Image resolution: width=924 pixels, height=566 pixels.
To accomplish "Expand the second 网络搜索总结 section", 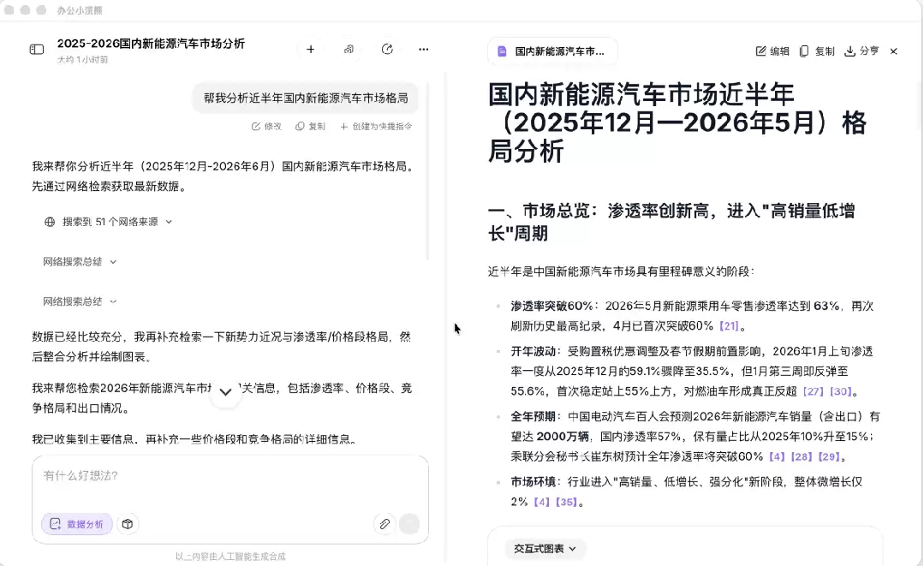I will click(80, 301).
